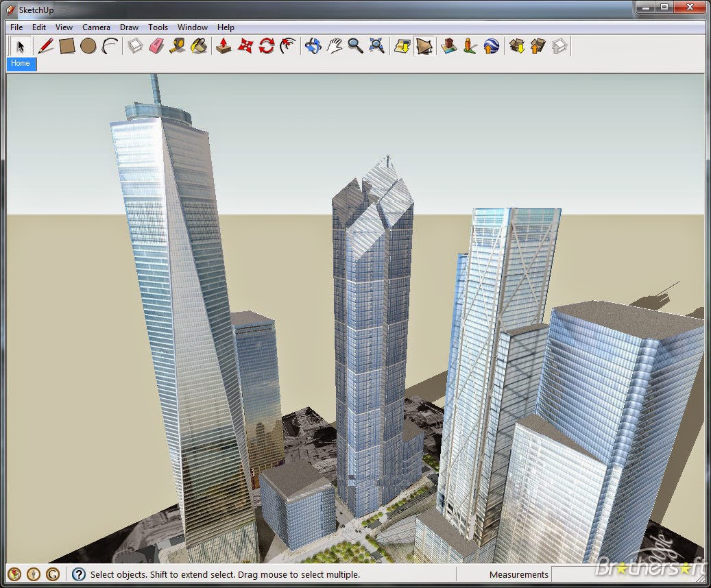
Task: Click the Add Location icon
Action: pyautogui.click(x=402, y=46)
